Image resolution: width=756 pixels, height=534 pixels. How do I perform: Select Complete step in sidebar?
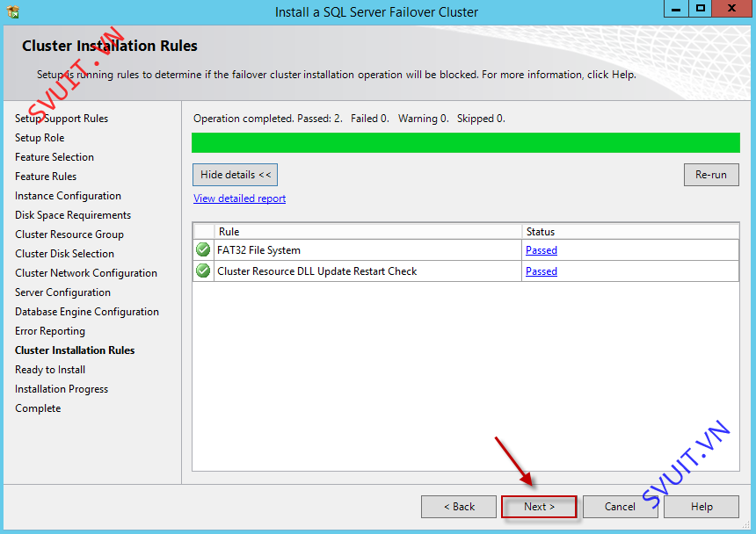[x=38, y=408]
